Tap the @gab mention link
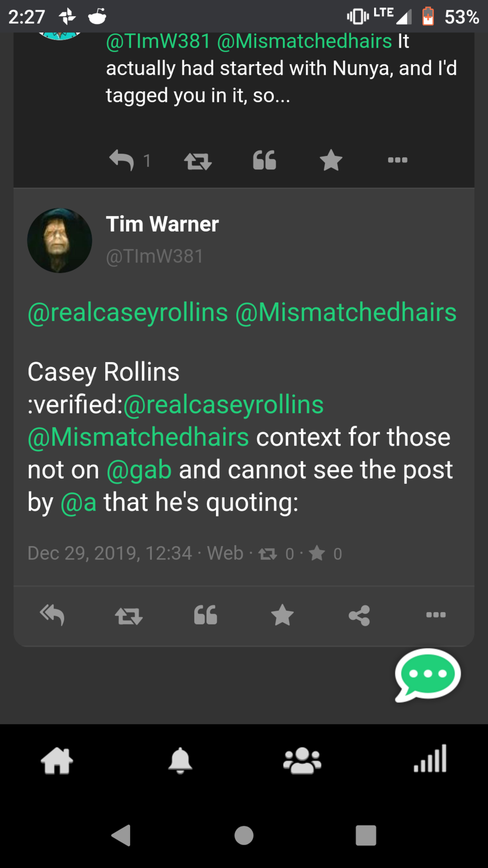Image resolution: width=488 pixels, height=868 pixels. 139,469
